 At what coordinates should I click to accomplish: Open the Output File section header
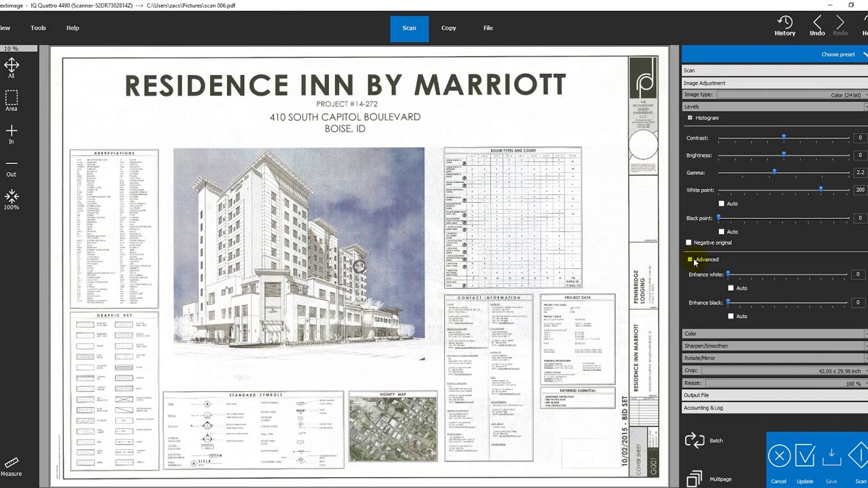[775, 395]
